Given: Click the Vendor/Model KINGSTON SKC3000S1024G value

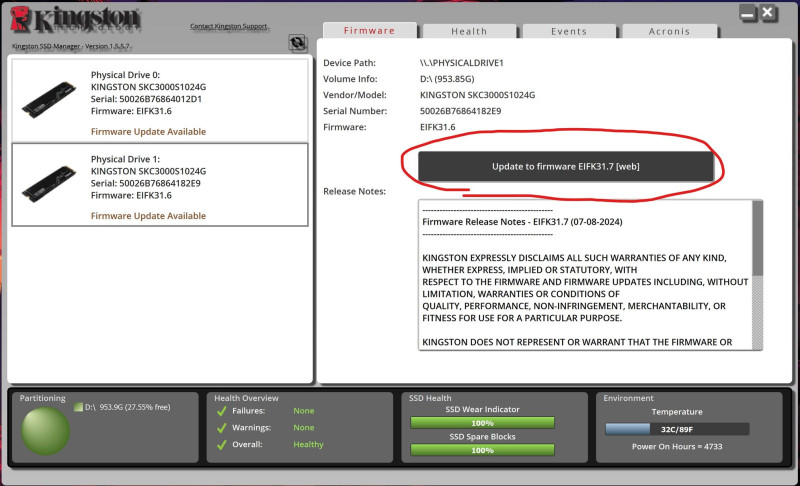Looking at the screenshot, I should [x=478, y=95].
